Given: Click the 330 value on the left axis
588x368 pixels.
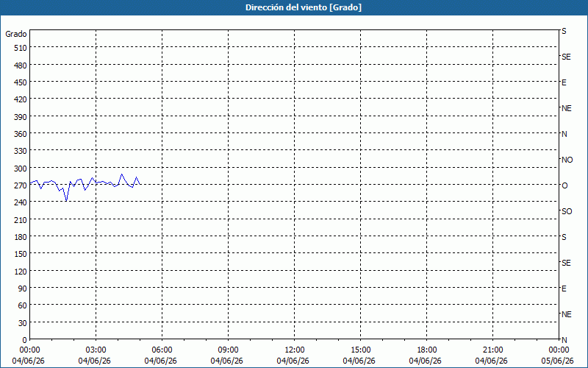Looking at the screenshot, I should [x=21, y=151].
